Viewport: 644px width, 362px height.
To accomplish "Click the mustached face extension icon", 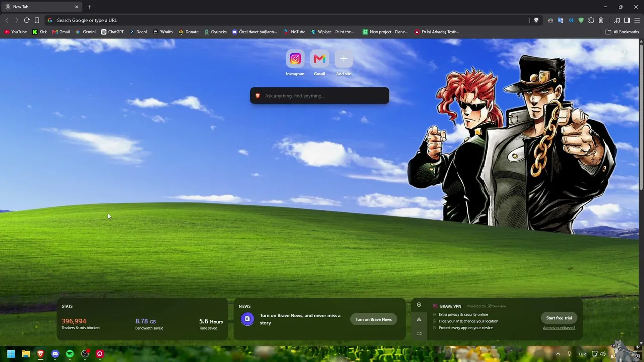I will click(x=551, y=20).
